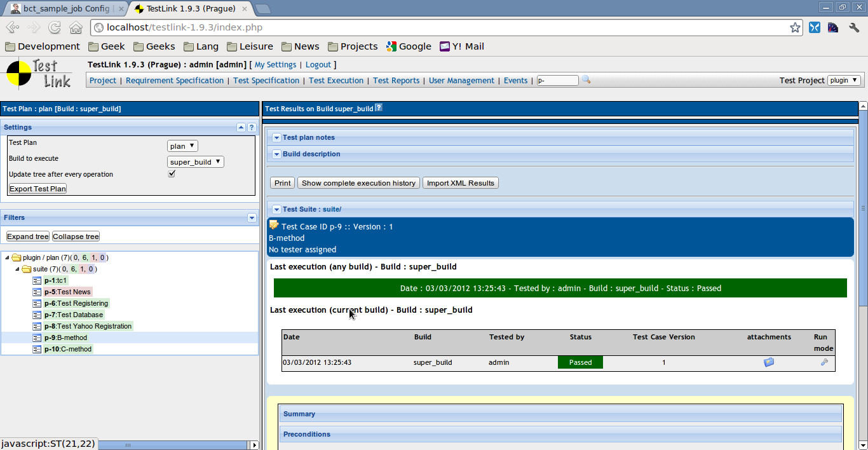
Task: Click the run mode wrench icon
Action: tap(824, 362)
